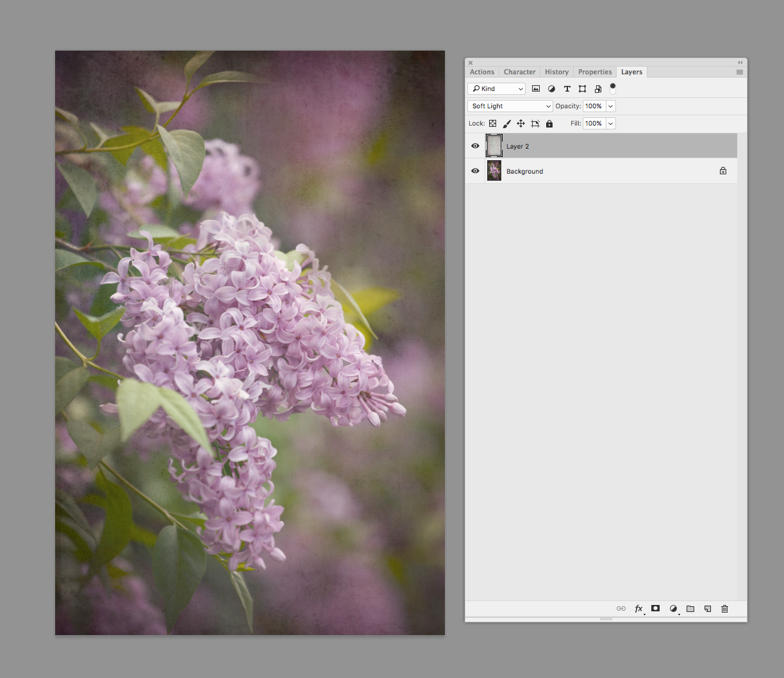Lock transparent pixels on Layer 2

point(492,123)
